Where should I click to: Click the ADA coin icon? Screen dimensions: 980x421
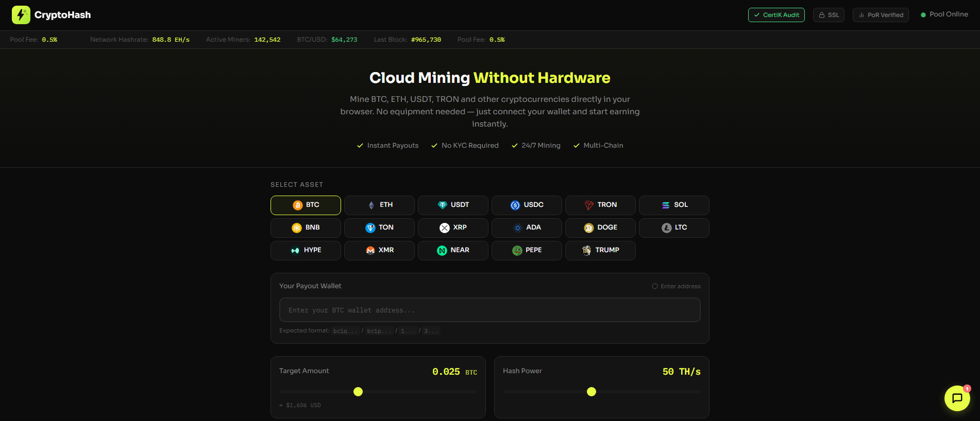tap(518, 228)
